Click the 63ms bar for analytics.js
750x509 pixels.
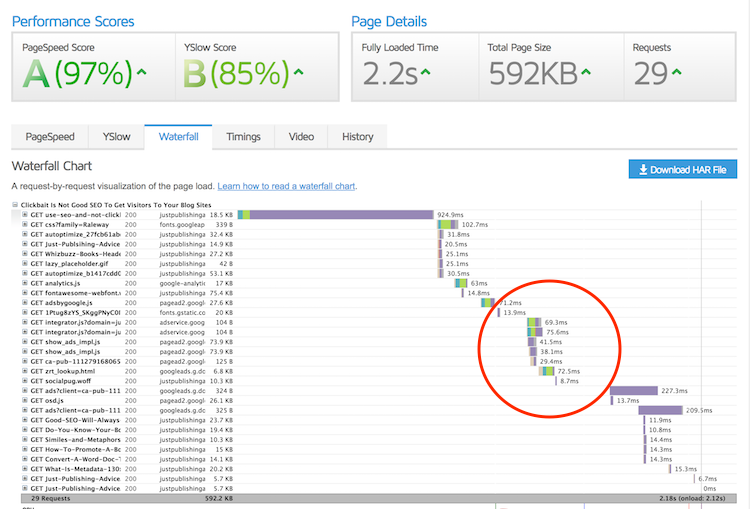pyautogui.click(x=461, y=283)
